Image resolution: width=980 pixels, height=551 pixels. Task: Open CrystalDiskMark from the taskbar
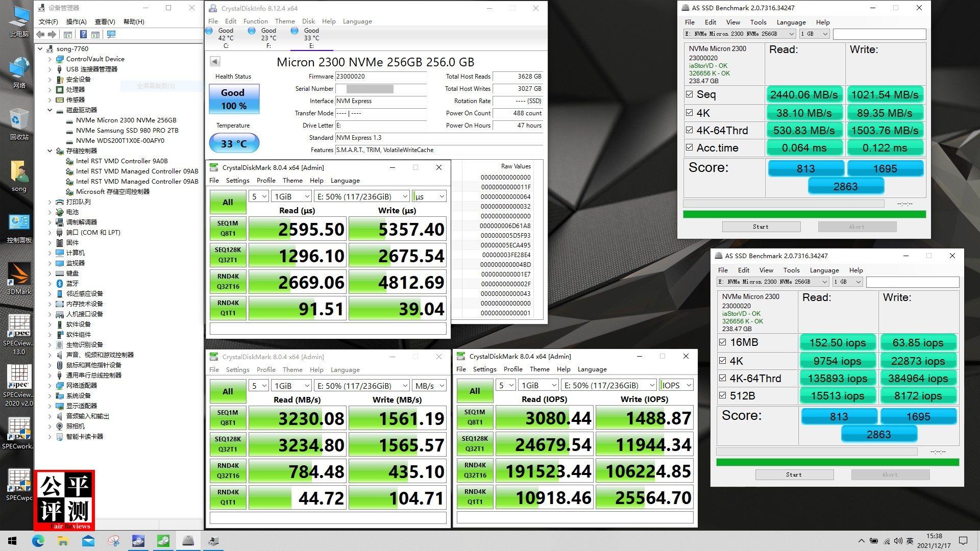(163, 541)
